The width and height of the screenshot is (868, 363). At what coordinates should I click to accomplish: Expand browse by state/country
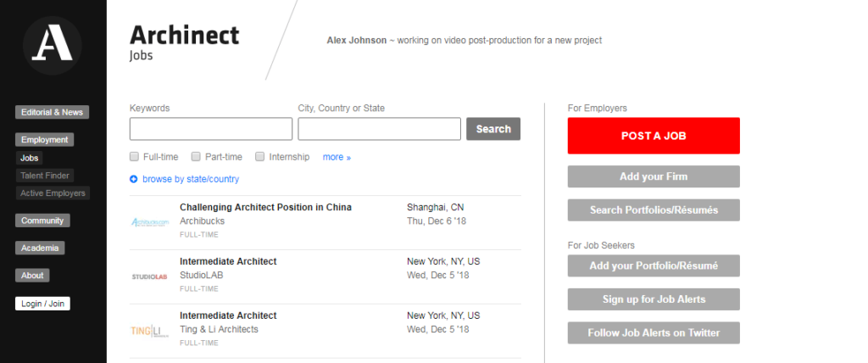191,180
